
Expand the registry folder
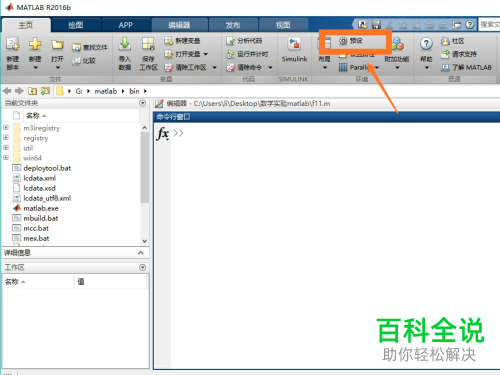coord(6,138)
